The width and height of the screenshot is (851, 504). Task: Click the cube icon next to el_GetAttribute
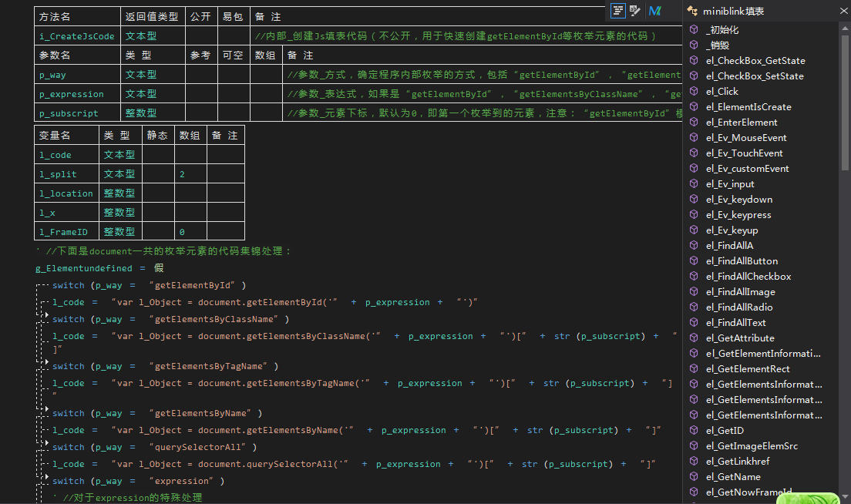(x=694, y=338)
